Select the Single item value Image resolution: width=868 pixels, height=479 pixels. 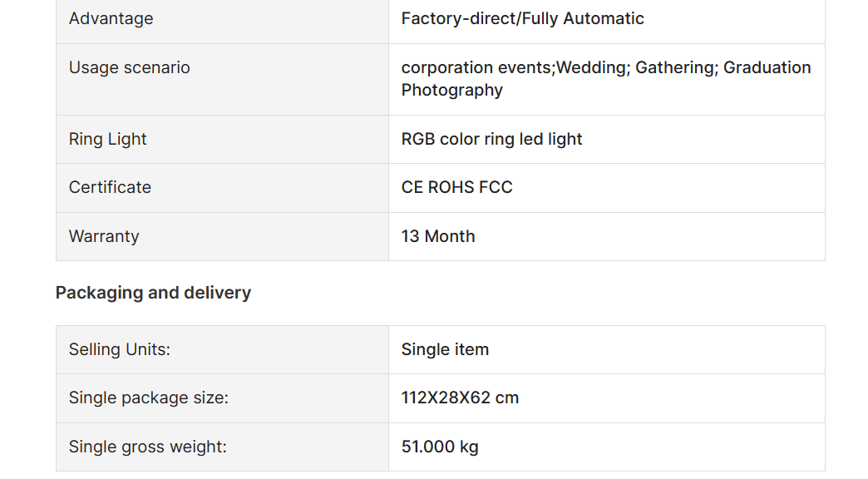(445, 349)
